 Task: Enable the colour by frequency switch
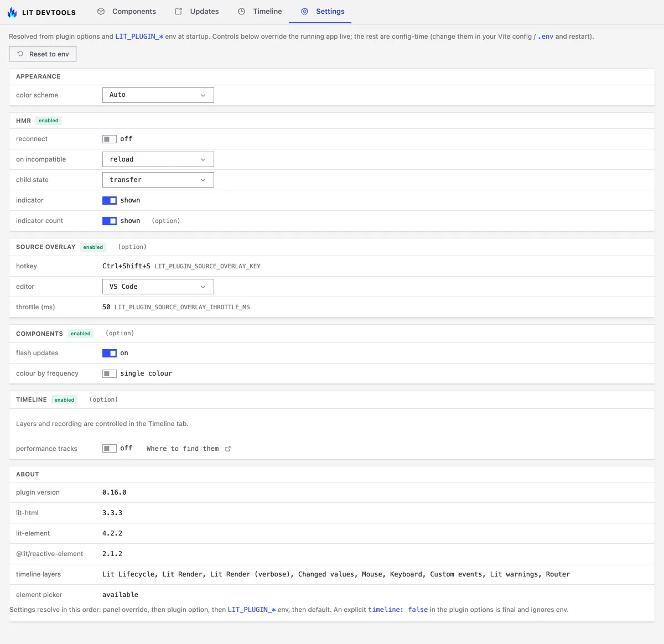pos(110,373)
